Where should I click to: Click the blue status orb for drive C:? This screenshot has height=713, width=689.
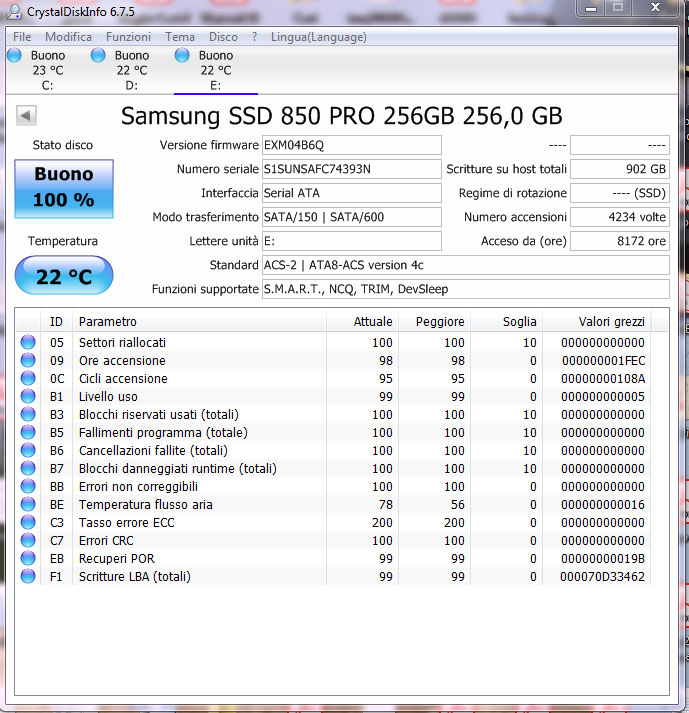[x=15, y=55]
